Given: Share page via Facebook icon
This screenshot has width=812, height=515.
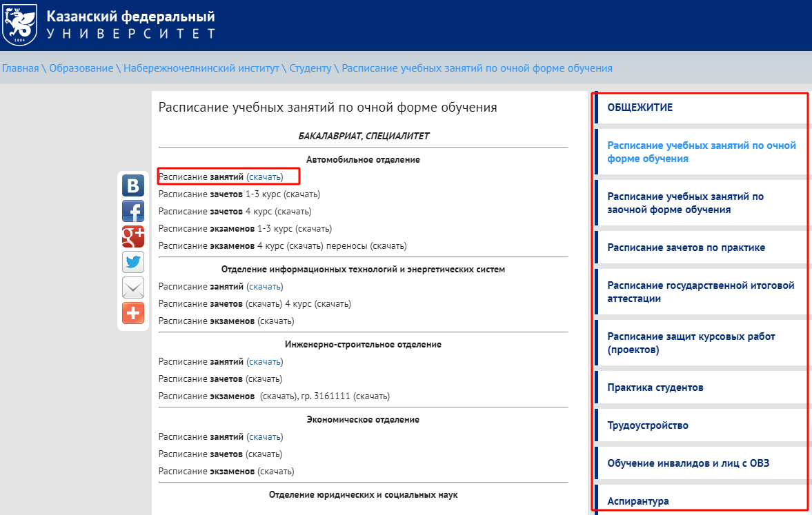Looking at the screenshot, I should coord(133,211).
